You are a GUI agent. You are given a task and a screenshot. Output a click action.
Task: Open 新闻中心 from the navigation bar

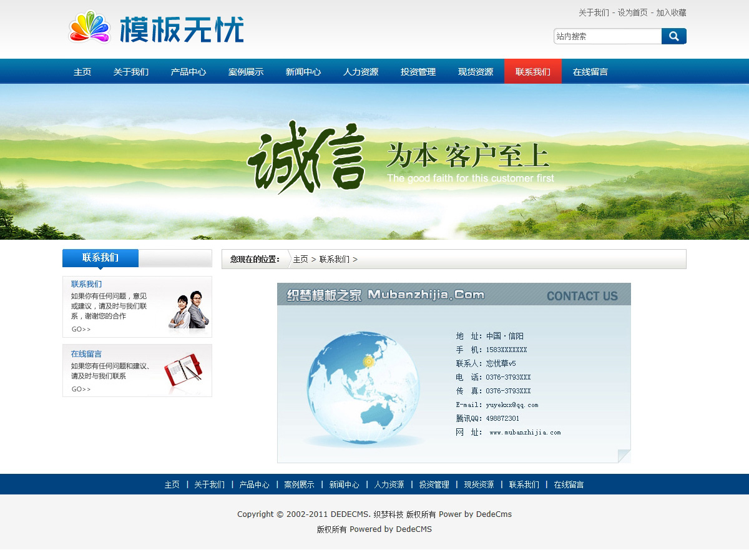[x=303, y=72]
